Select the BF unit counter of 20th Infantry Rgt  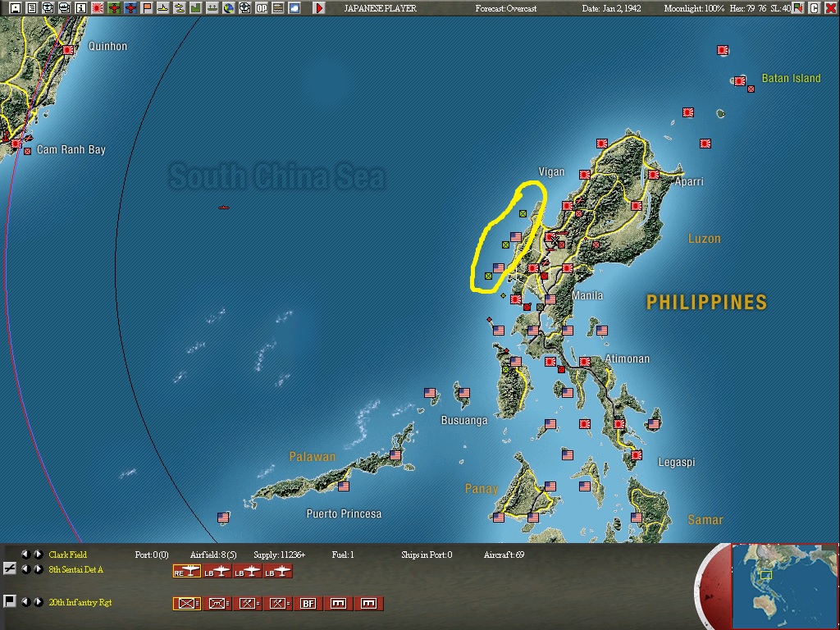[308, 603]
